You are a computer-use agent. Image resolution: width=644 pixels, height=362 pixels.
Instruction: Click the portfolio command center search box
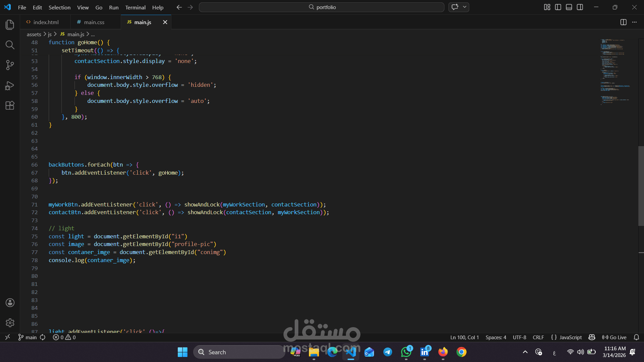(x=321, y=7)
